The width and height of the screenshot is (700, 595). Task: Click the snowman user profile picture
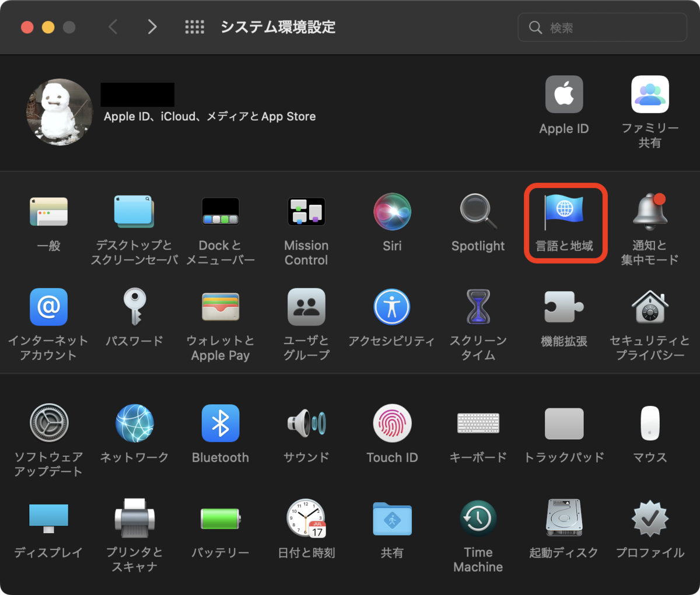60,112
